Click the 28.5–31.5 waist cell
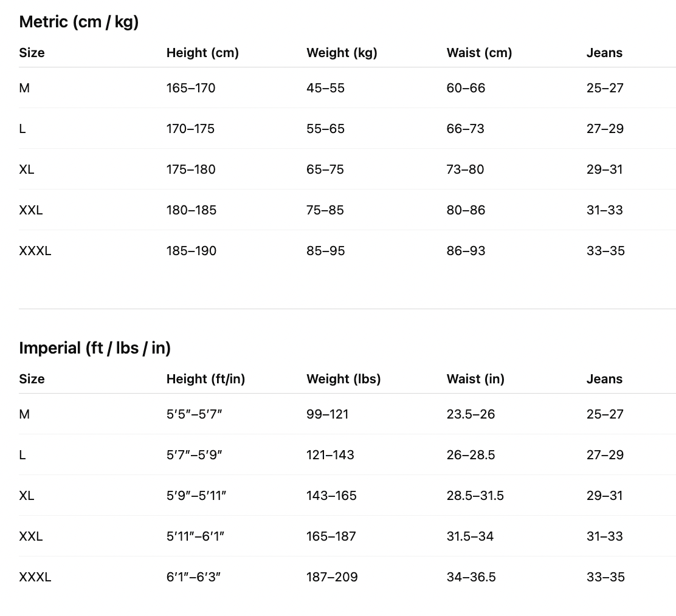Image resolution: width=676 pixels, height=616 pixels. pos(475,496)
